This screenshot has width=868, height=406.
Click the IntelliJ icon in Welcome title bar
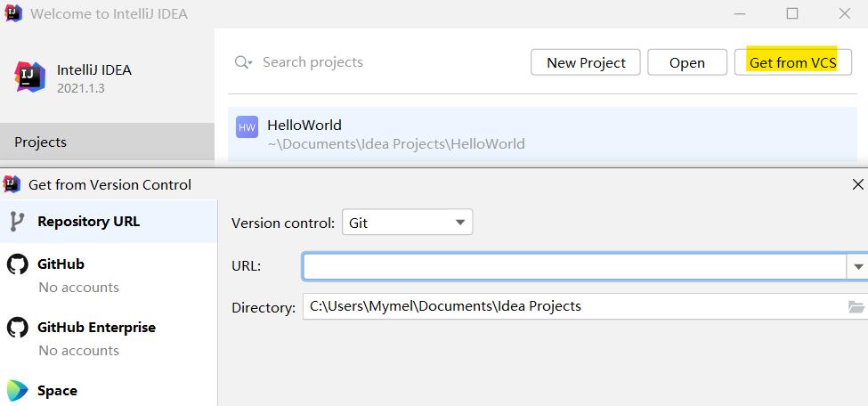tap(13, 13)
